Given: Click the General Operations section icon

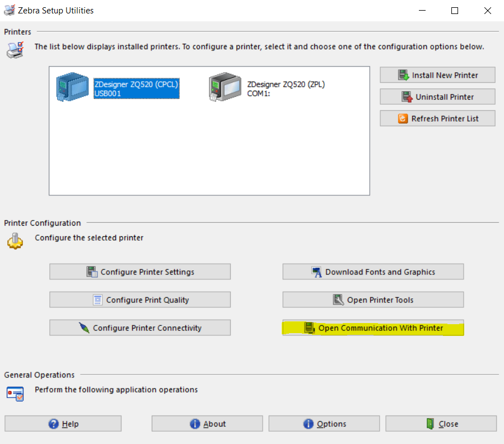Looking at the screenshot, I should point(15,393).
